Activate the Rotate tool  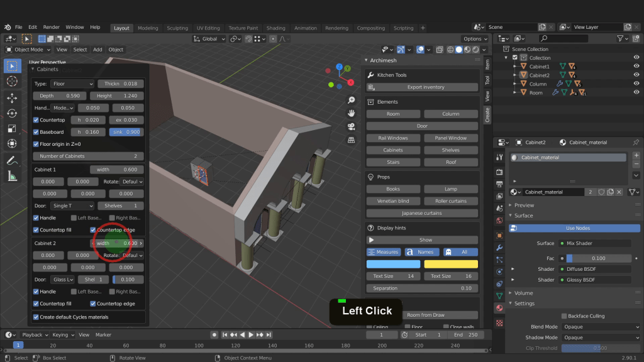[x=12, y=114]
